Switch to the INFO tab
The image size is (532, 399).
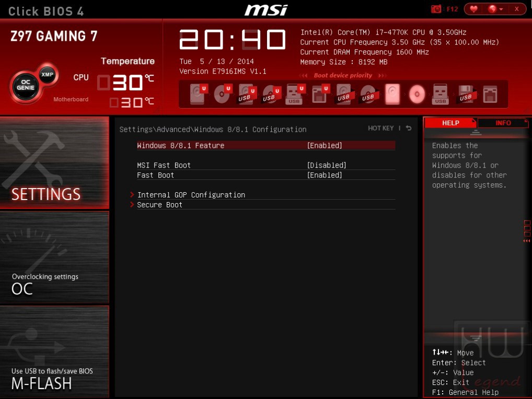(503, 123)
